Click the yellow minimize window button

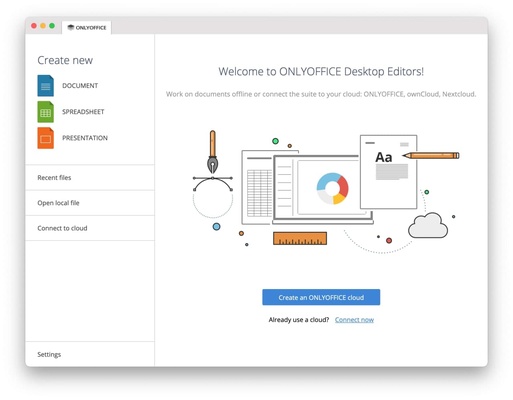click(x=43, y=26)
